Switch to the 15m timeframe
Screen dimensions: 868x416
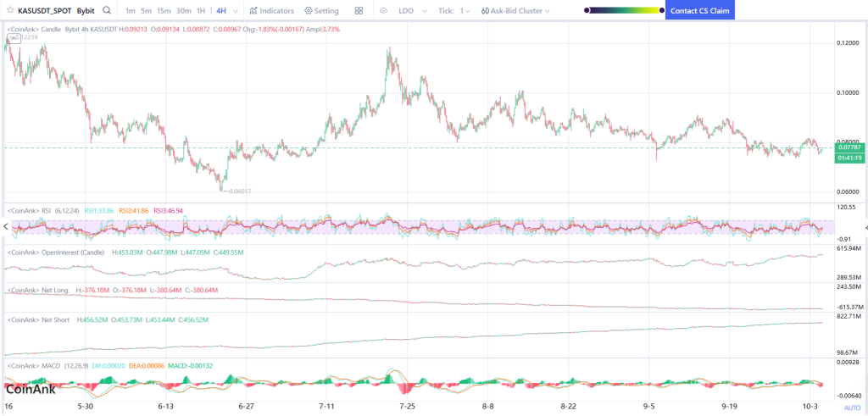164,10
